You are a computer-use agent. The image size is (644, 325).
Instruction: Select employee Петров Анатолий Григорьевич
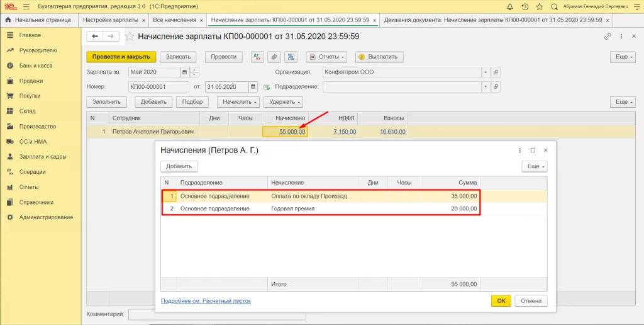pos(153,132)
